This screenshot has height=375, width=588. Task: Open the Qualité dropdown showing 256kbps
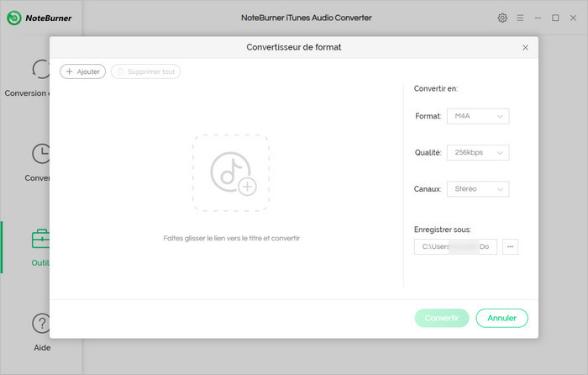[478, 152]
